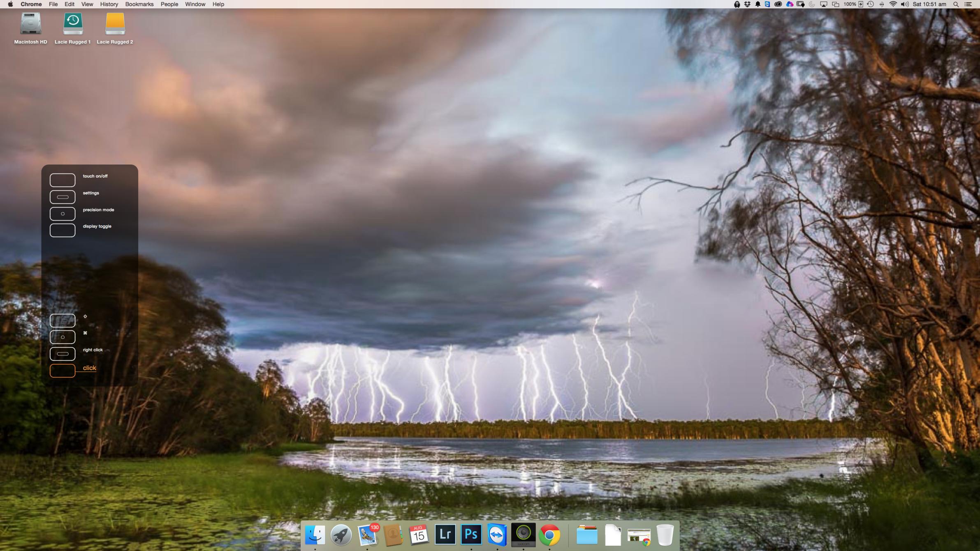This screenshot has width=980, height=551.
Task: Open TeamViewer in the dock
Action: pyautogui.click(x=497, y=534)
